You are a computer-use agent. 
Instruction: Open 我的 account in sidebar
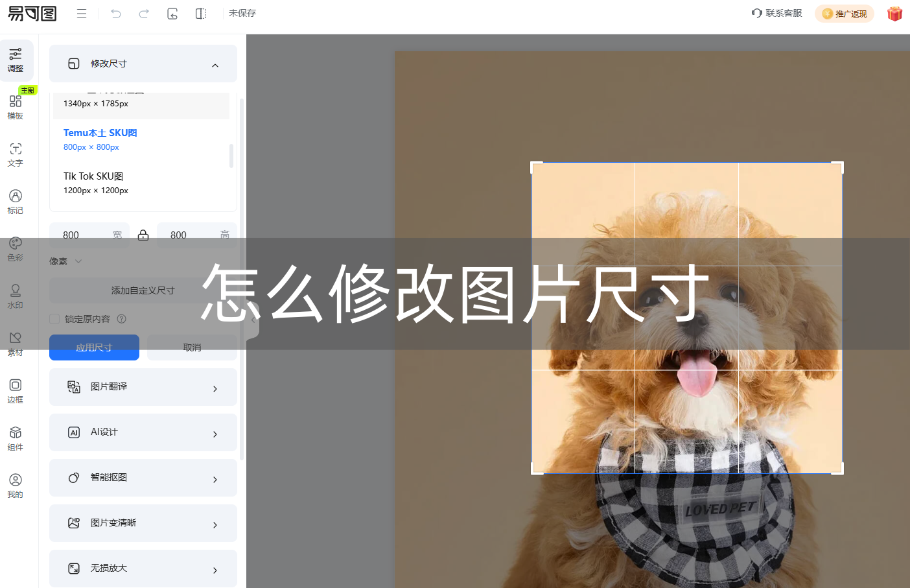pos(16,486)
